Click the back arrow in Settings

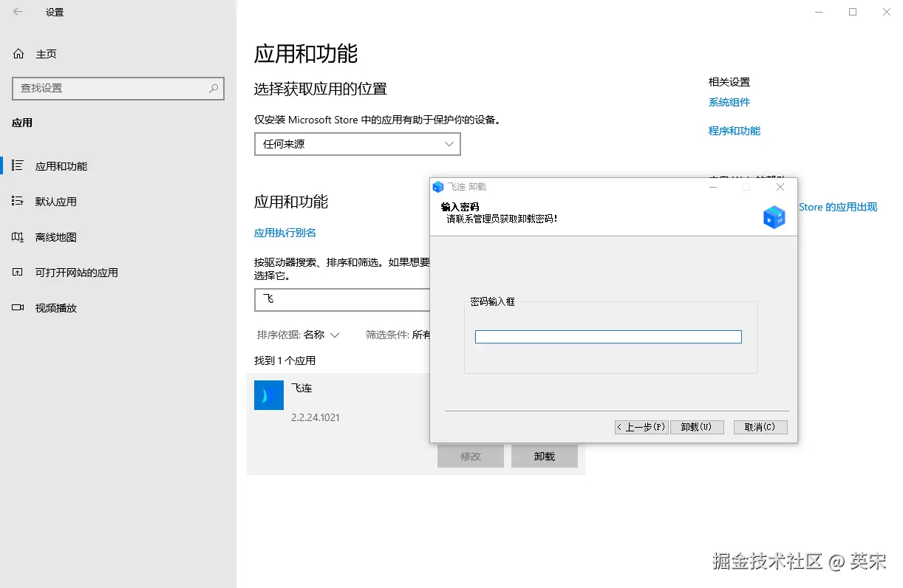click(18, 12)
